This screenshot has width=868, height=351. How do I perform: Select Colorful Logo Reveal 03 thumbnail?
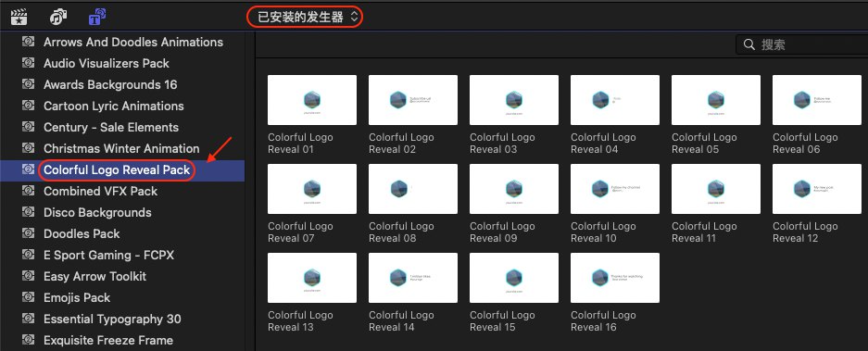tap(514, 100)
